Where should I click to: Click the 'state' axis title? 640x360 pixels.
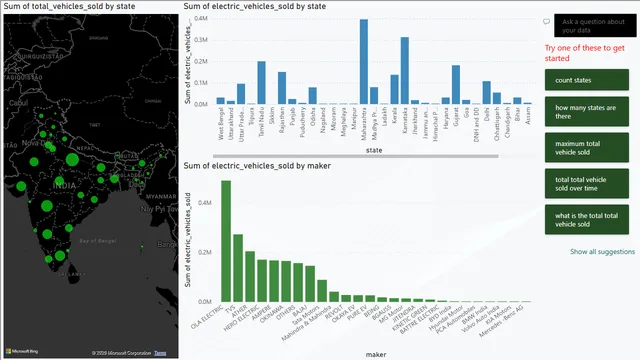(x=374, y=150)
